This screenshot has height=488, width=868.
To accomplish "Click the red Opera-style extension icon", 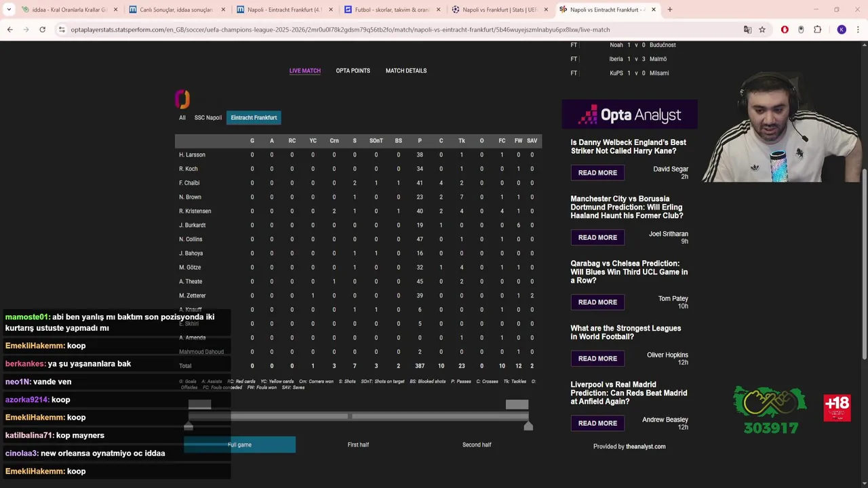I will 785,30.
